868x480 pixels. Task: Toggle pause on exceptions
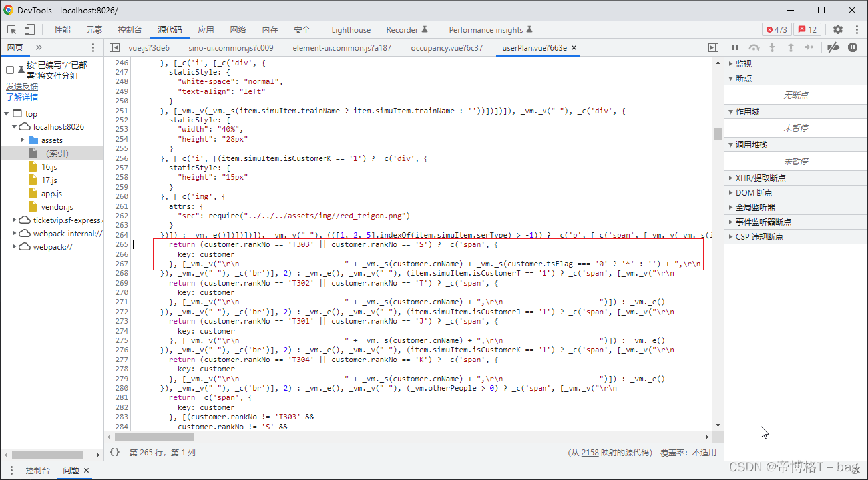pyautogui.click(x=853, y=47)
